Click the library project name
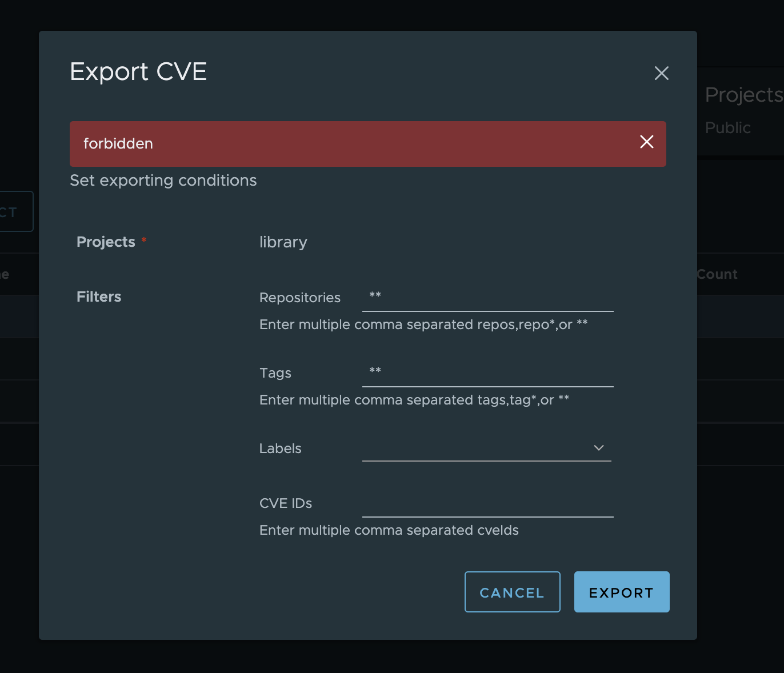 (283, 242)
